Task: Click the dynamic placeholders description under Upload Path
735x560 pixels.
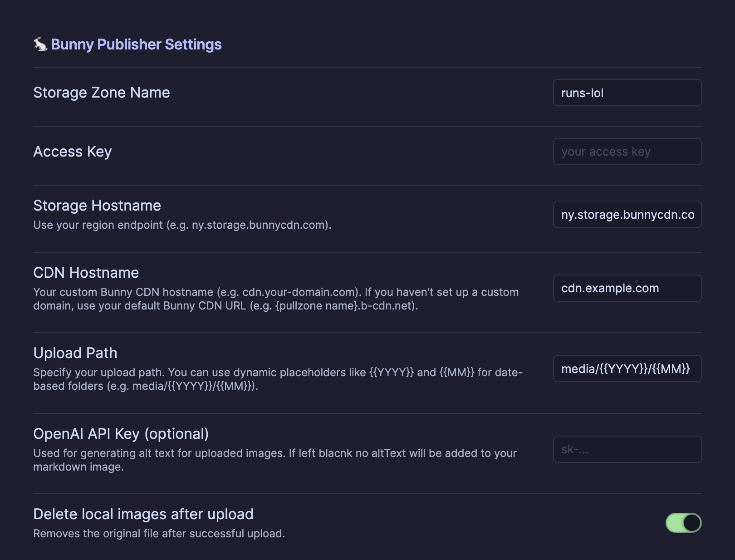Action: (x=278, y=379)
